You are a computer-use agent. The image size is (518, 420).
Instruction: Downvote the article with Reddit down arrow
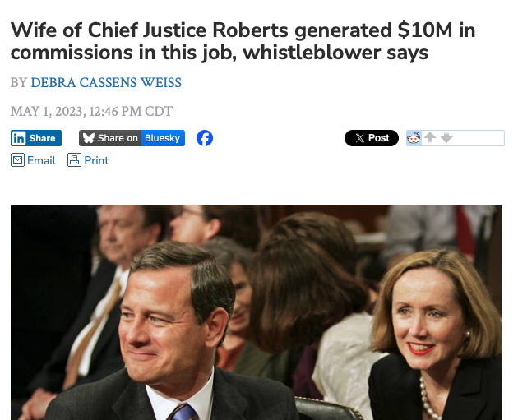446,137
